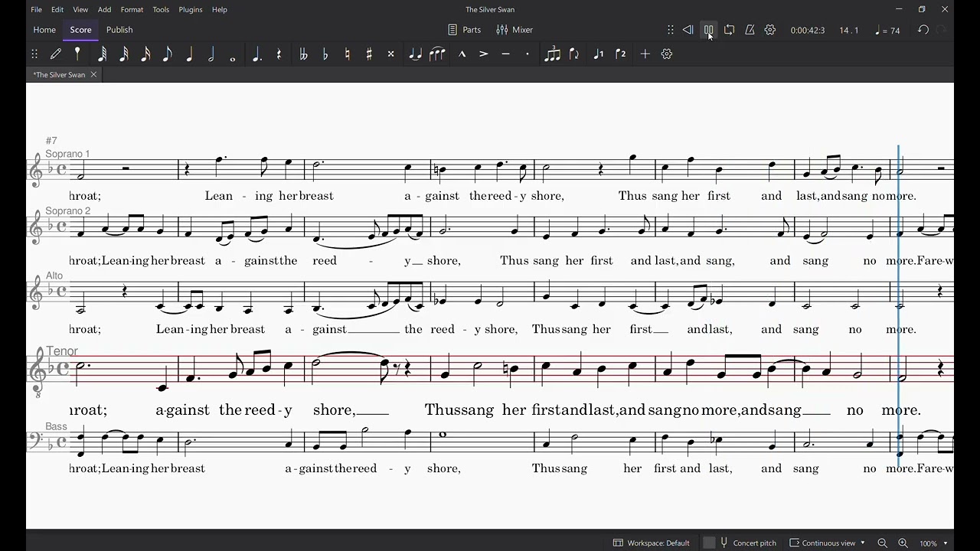The image size is (980, 551).
Task: Click the measure position 14.1
Action: (848, 31)
